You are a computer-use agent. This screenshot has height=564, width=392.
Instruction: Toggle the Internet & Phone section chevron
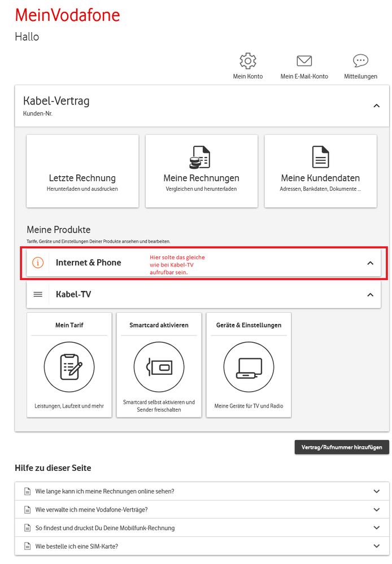click(371, 263)
